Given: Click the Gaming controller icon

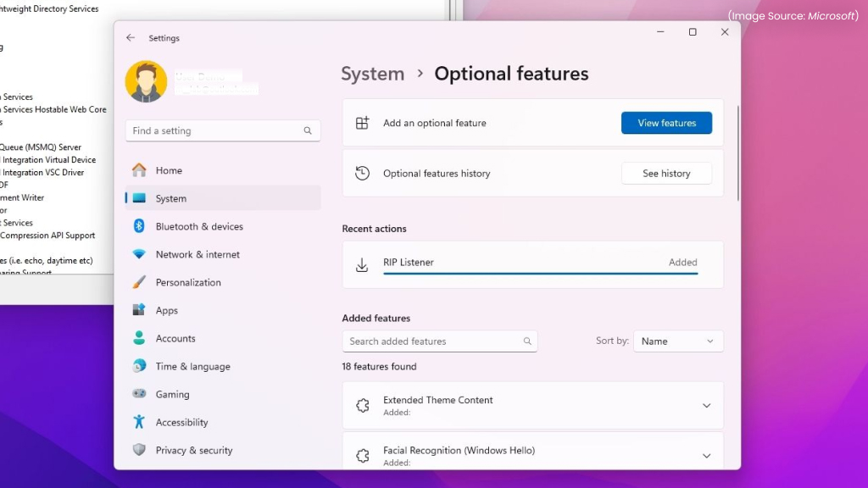Looking at the screenshot, I should tap(139, 394).
